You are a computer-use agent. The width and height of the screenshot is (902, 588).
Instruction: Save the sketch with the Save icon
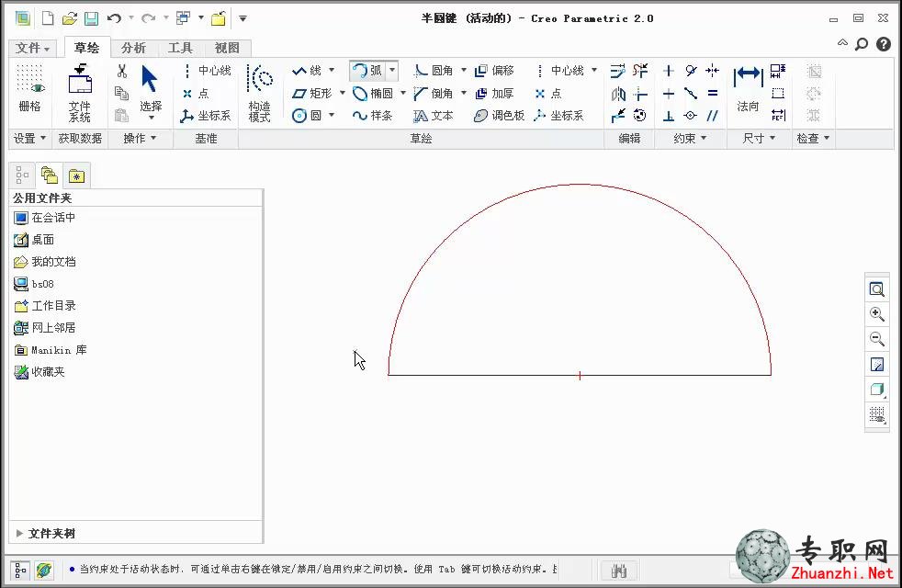[x=91, y=18]
